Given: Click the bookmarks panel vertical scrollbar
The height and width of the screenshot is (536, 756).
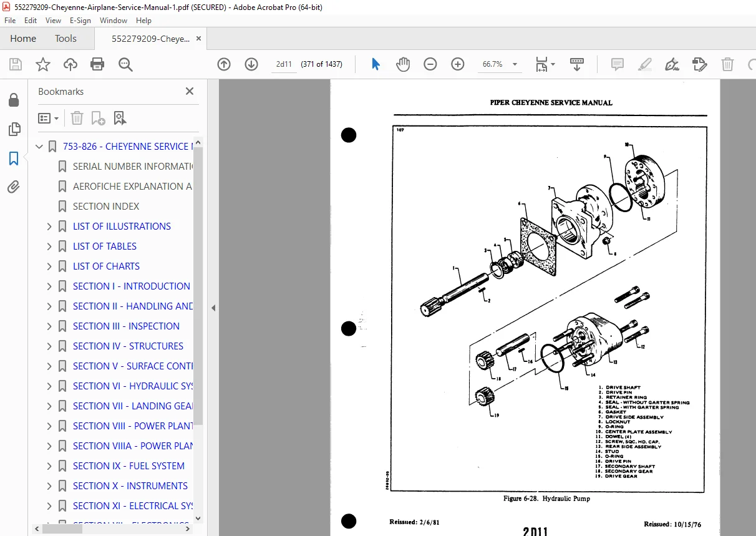Looking at the screenshot, I should point(198,286).
